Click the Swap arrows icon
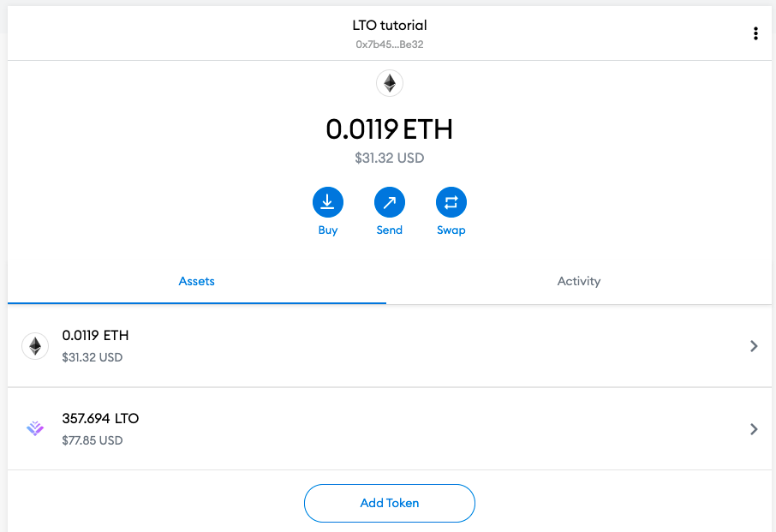 coord(451,202)
